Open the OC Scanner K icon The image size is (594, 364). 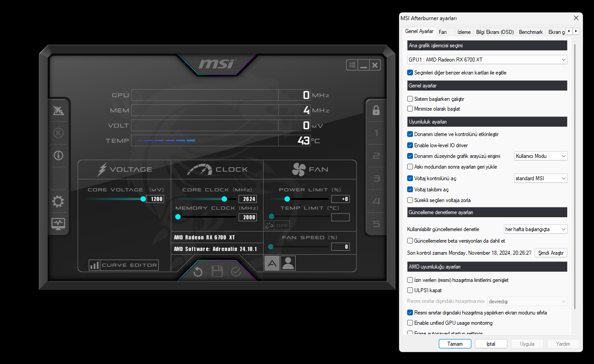[58, 133]
